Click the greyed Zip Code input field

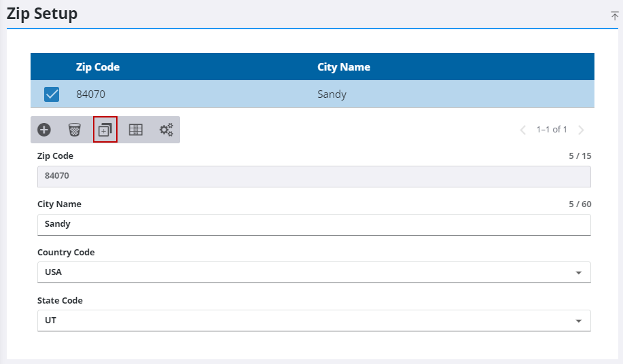(313, 177)
